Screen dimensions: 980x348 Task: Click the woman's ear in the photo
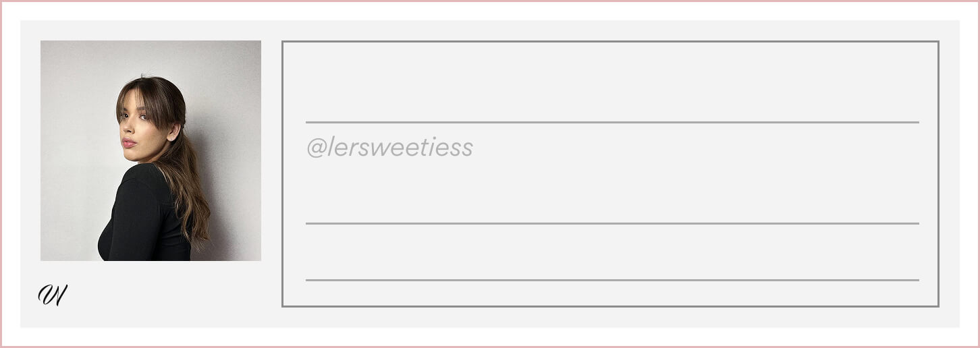point(173,132)
